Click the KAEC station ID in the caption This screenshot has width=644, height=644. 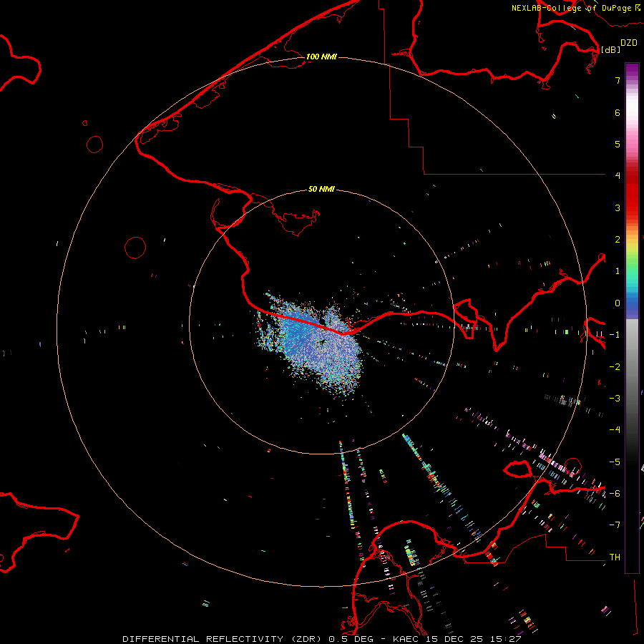(x=406, y=639)
